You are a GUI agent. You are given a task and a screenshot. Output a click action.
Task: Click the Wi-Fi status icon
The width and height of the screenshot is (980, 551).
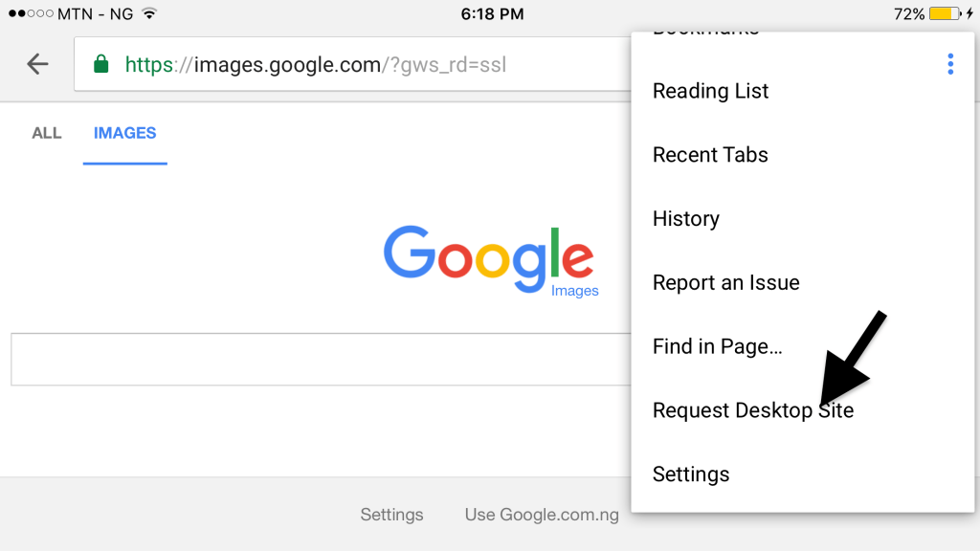[148, 13]
